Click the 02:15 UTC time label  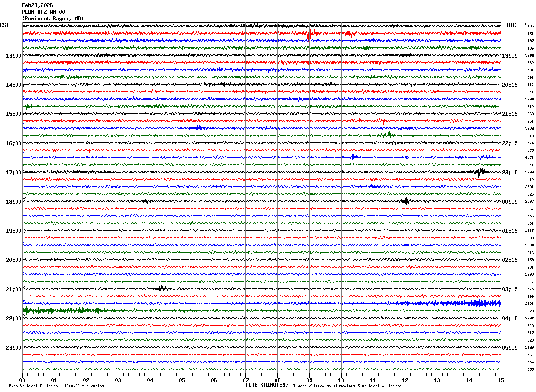[x=510, y=260]
